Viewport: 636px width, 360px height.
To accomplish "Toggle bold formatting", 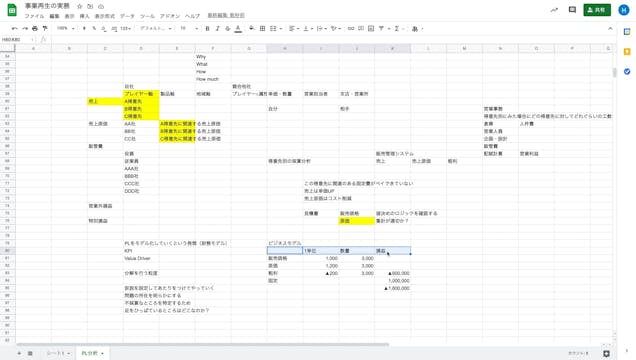I will 207,28.
